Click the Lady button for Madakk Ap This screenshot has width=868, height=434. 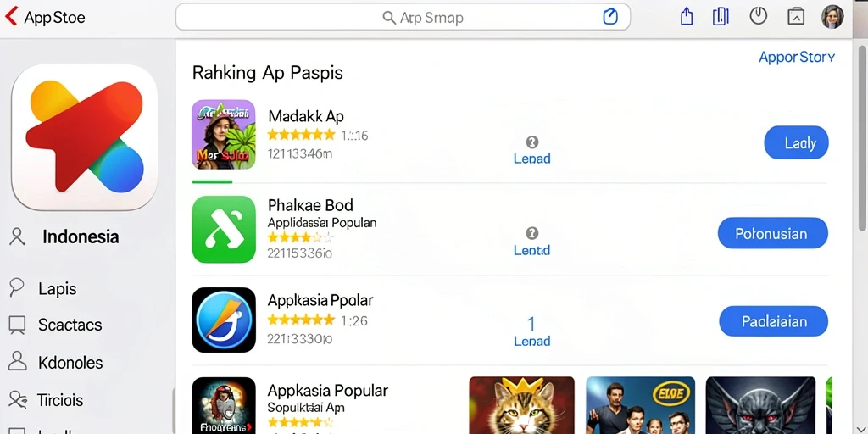[796, 142]
